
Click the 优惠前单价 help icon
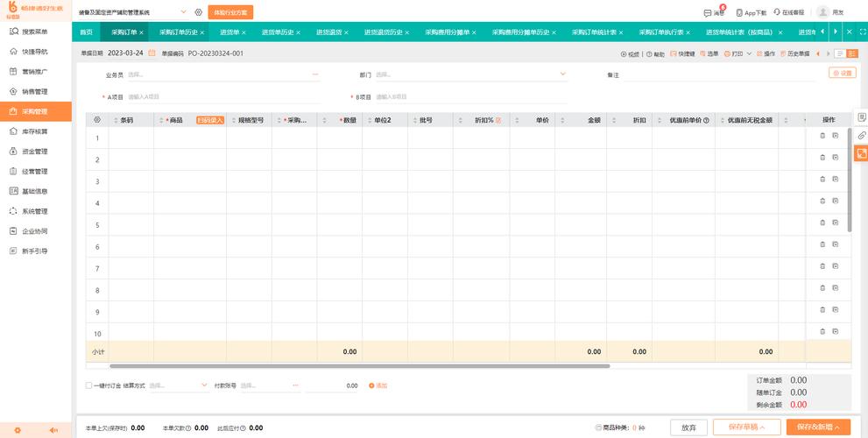pos(706,120)
